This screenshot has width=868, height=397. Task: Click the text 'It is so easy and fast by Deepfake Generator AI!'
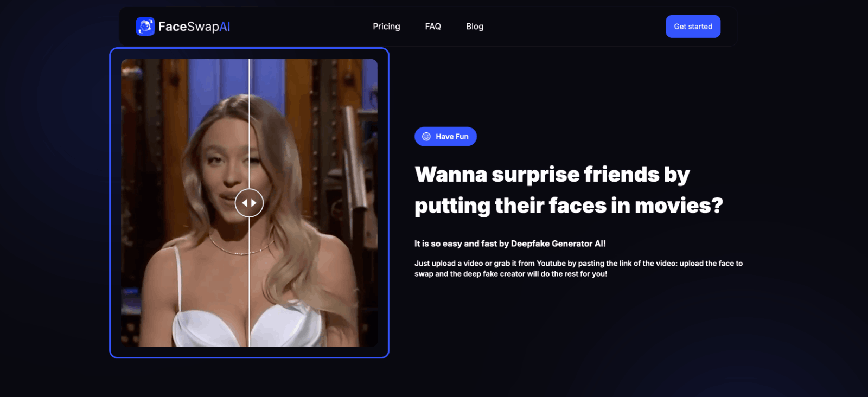(510, 244)
